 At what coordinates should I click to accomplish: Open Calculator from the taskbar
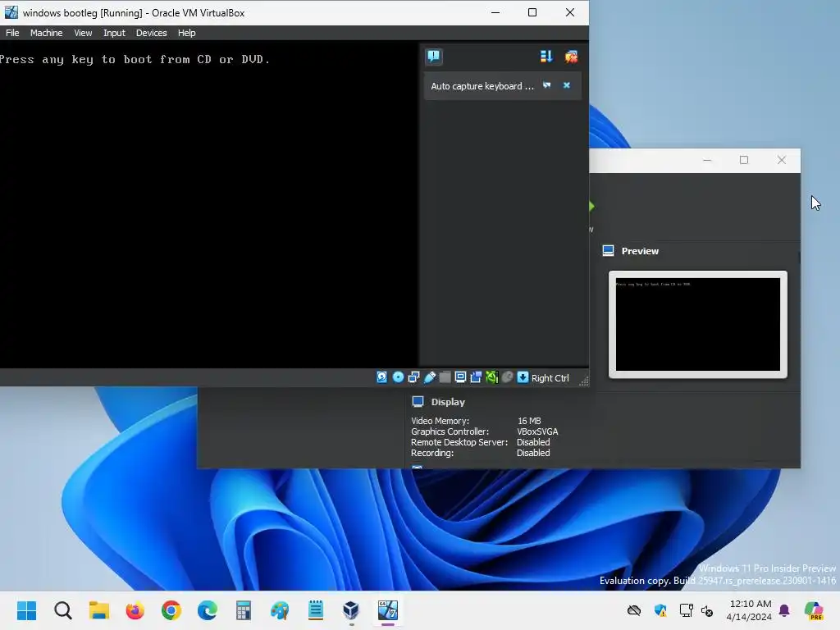tap(243, 610)
